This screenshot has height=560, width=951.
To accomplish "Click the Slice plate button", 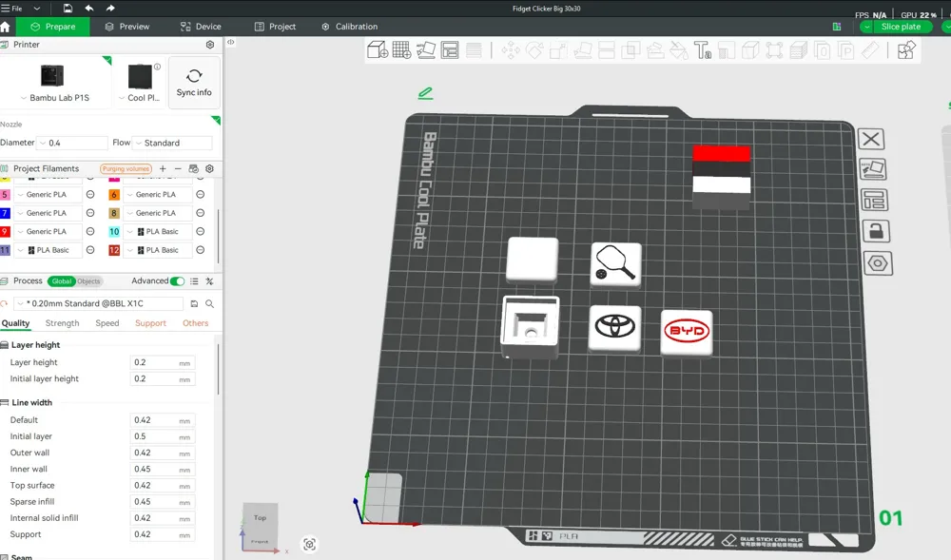I will click(901, 27).
